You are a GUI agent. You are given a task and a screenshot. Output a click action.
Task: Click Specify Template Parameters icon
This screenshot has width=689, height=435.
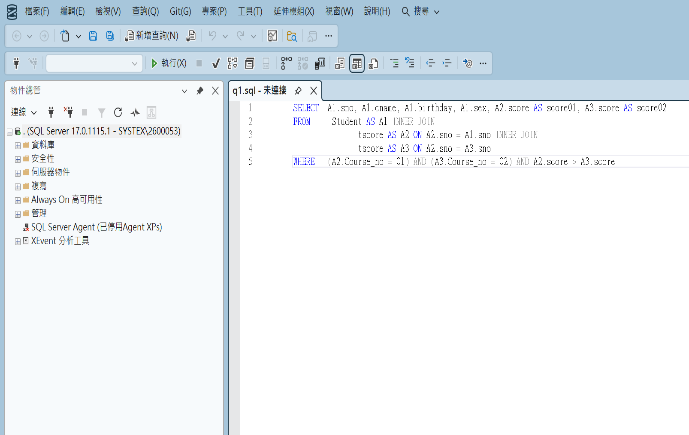(468, 64)
